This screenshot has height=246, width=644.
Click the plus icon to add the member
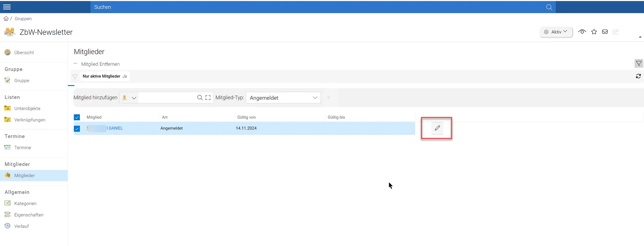(328, 98)
